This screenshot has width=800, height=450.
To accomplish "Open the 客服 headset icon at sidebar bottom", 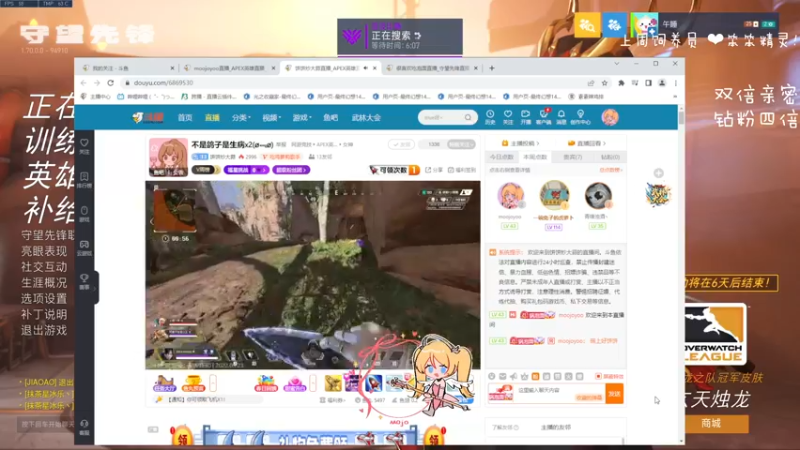I will tap(84, 427).
